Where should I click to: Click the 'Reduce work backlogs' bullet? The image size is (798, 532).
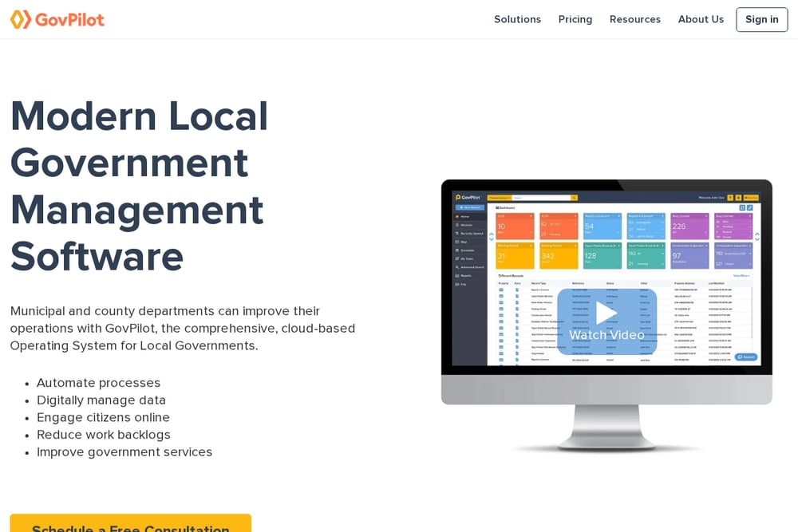103,435
